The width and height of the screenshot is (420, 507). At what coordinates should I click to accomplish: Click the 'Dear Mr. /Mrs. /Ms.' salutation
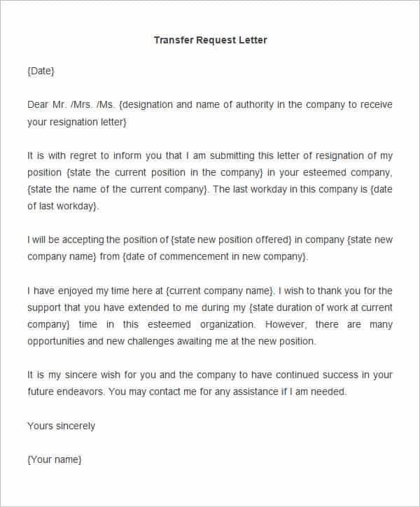[x=71, y=105]
